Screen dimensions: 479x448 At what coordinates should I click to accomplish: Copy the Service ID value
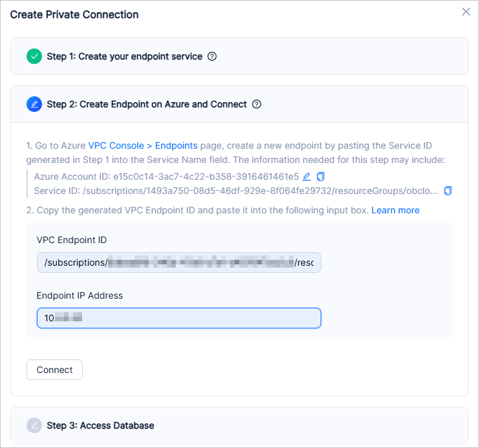448,191
